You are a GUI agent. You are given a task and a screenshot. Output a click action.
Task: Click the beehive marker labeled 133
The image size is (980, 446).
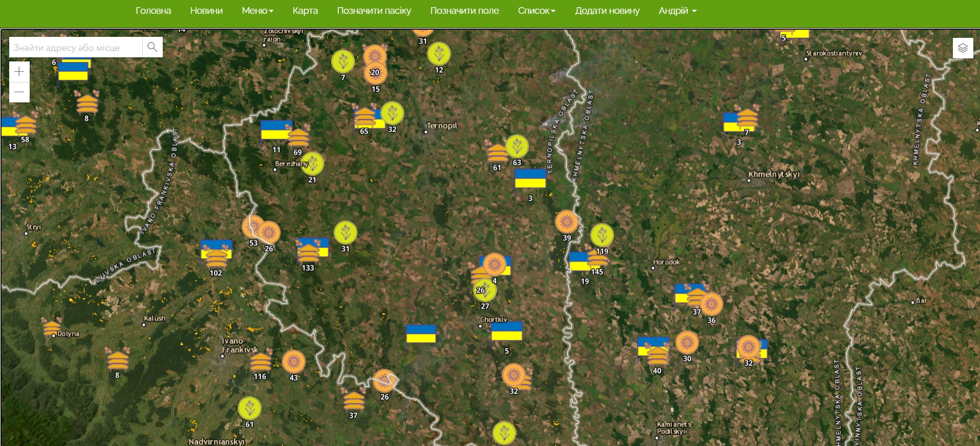point(308,253)
